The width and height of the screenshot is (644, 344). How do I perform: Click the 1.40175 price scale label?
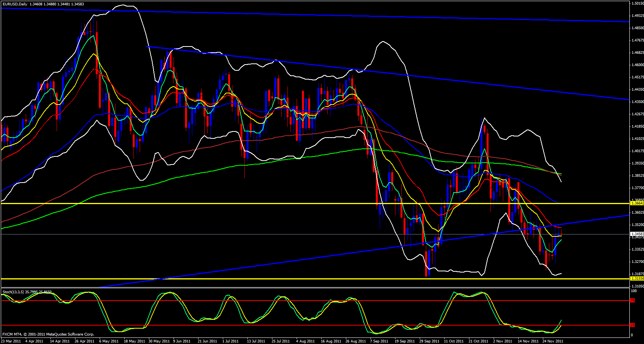(637, 151)
